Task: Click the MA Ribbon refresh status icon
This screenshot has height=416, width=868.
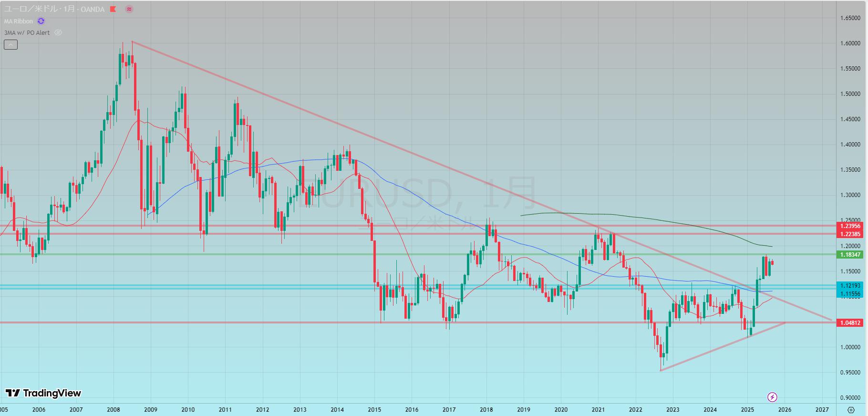Action: tap(41, 21)
